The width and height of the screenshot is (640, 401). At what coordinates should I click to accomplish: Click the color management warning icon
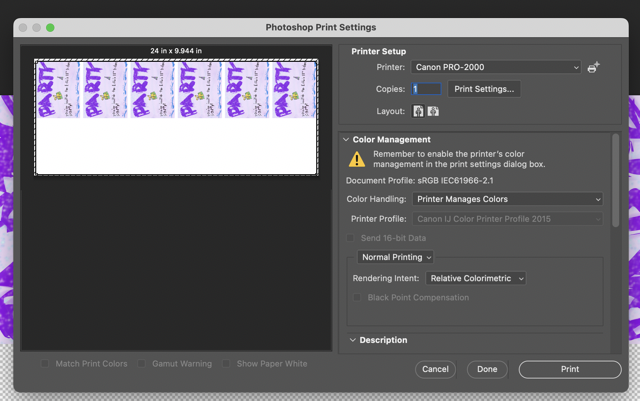357,159
